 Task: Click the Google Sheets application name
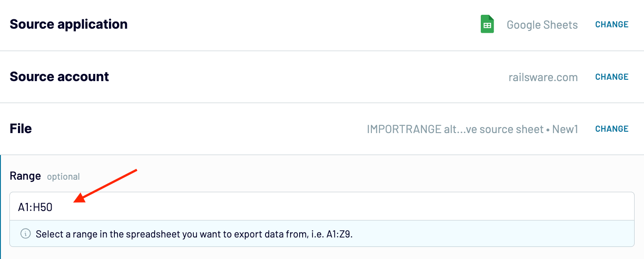click(x=542, y=25)
